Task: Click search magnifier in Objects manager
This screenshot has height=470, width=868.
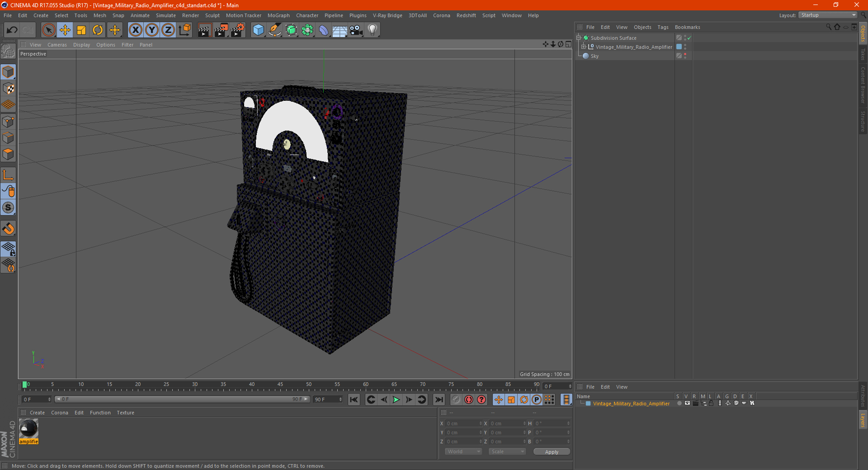Action: click(829, 27)
